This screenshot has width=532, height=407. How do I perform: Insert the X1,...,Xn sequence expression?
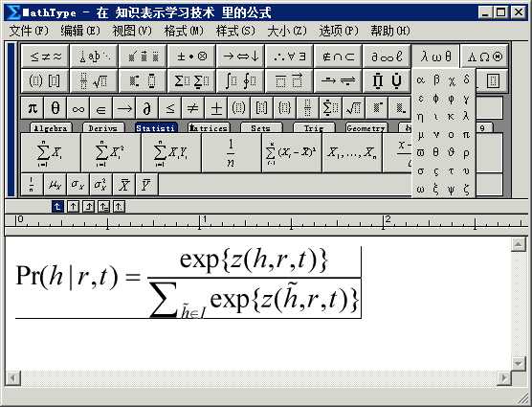pos(351,153)
